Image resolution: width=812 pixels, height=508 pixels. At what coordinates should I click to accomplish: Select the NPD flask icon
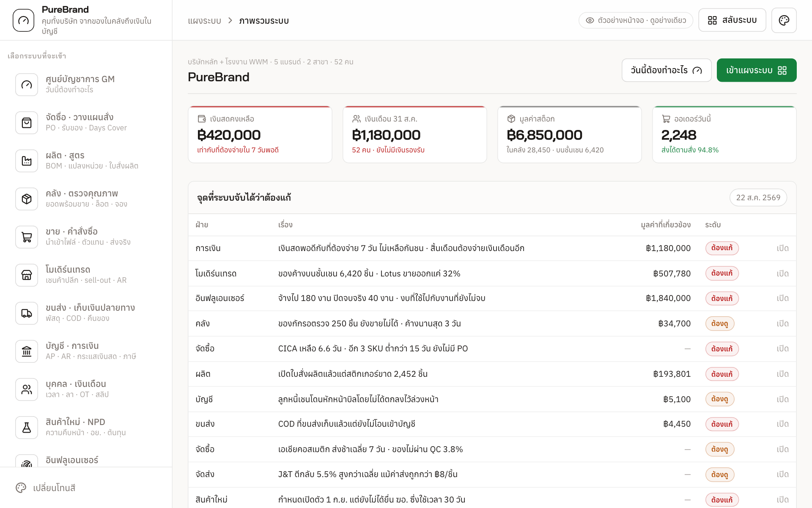point(27,428)
